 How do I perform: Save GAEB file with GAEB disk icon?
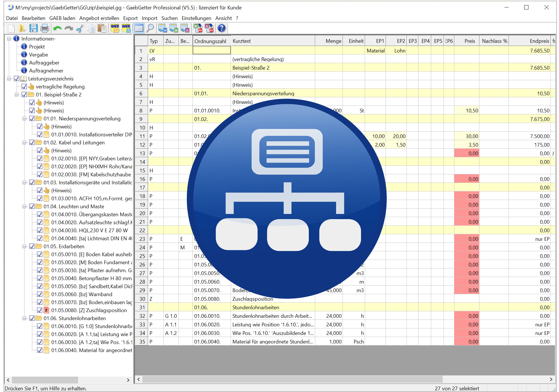pos(126,28)
